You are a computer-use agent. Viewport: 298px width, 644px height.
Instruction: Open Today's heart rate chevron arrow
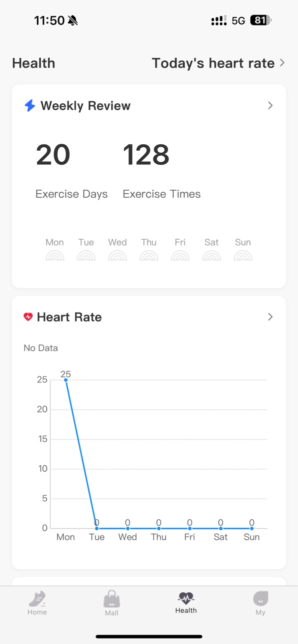pos(282,63)
